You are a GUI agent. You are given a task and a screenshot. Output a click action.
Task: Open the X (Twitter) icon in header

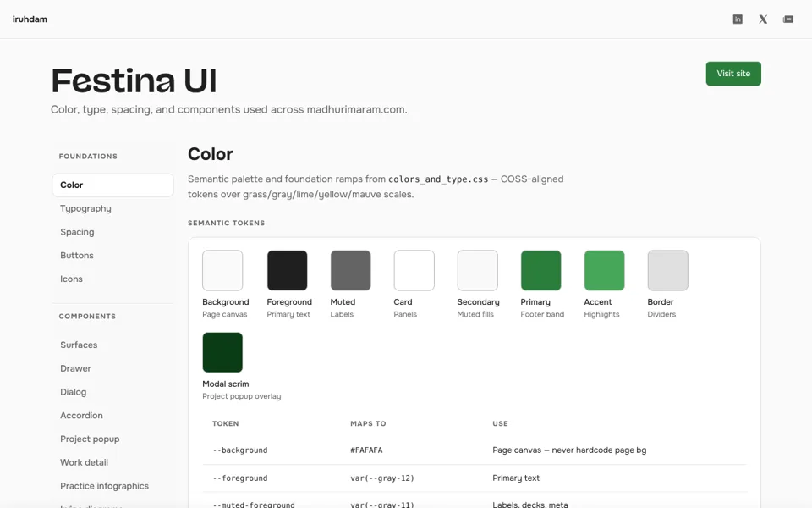click(763, 19)
